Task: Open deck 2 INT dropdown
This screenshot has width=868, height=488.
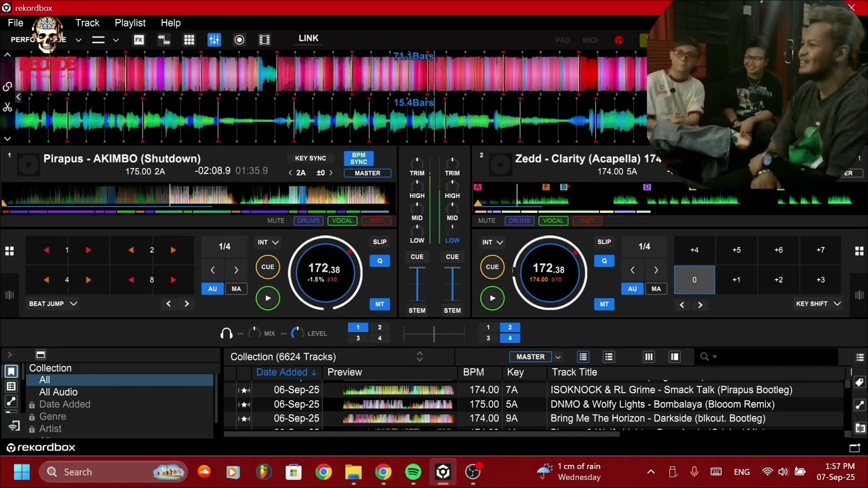Action: tap(492, 242)
